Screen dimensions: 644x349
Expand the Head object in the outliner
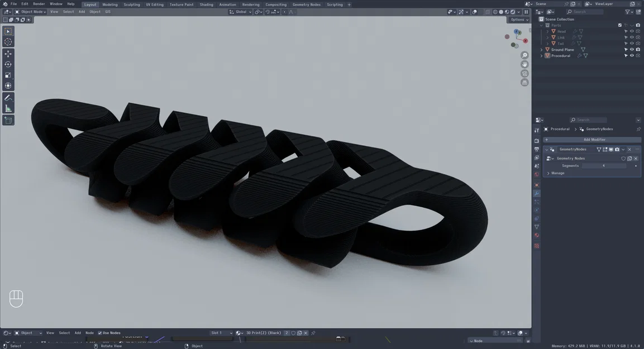(x=547, y=31)
